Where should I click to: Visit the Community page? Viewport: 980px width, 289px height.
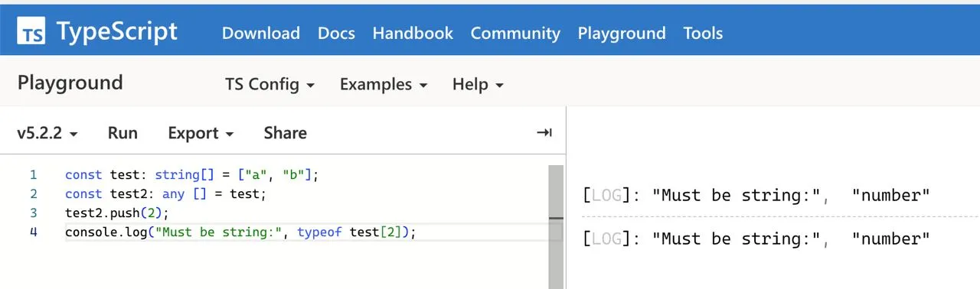[515, 33]
